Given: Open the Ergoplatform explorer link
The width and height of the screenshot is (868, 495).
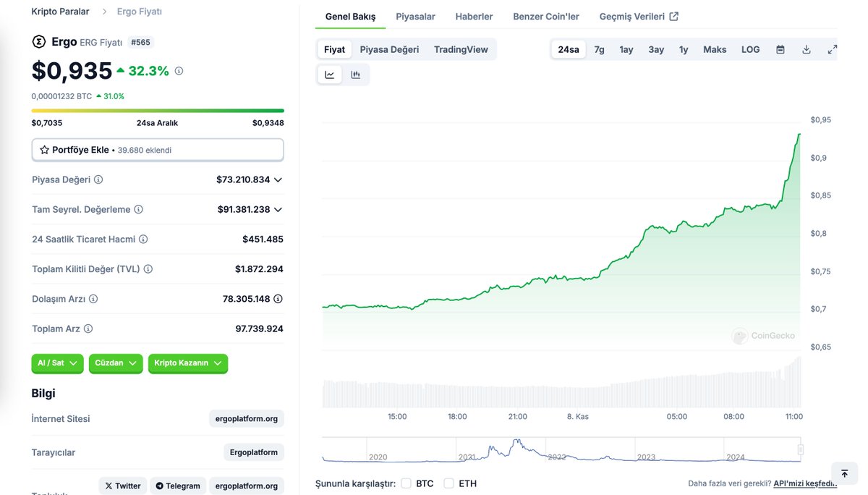Looking at the screenshot, I should [x=253, y=452].
